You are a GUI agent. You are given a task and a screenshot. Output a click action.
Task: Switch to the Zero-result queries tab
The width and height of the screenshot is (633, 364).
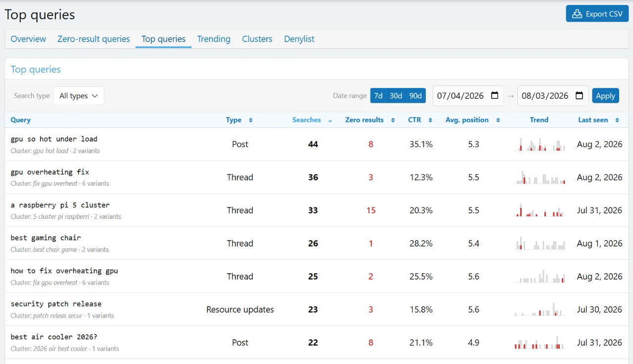[93, 39]
